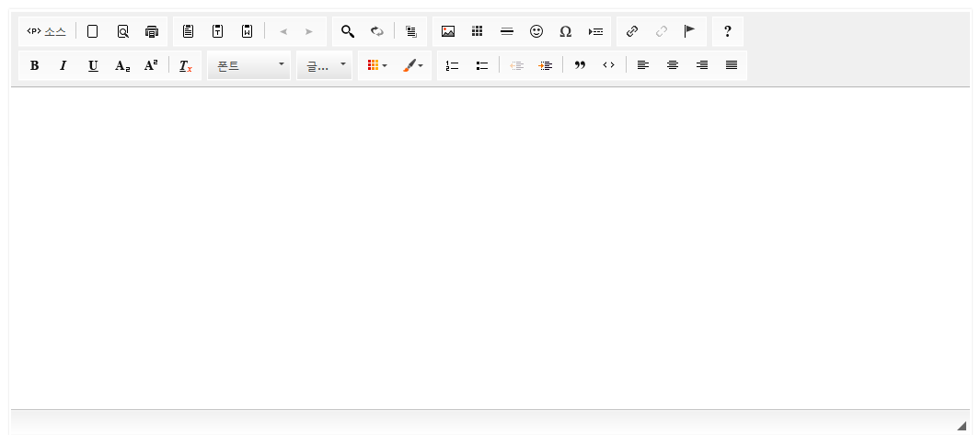The image size is (980, 435).
Task: Open the background color brush picker
Action: point(412,65)
